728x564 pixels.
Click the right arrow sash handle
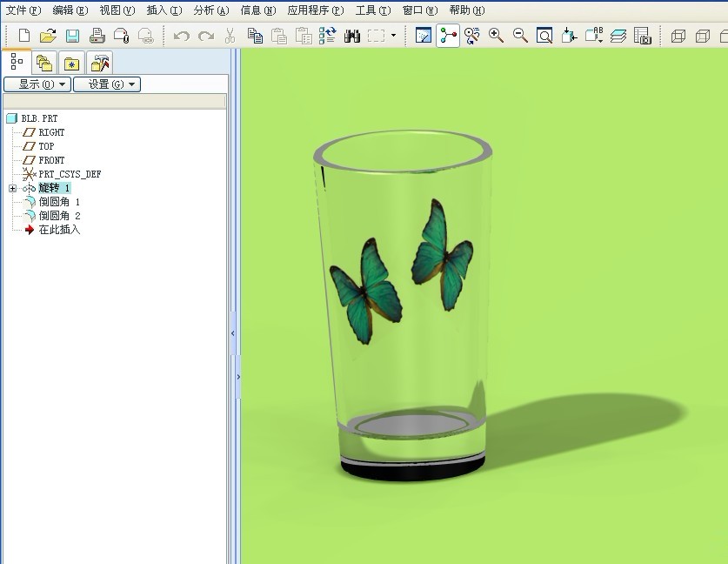[238, 377]
